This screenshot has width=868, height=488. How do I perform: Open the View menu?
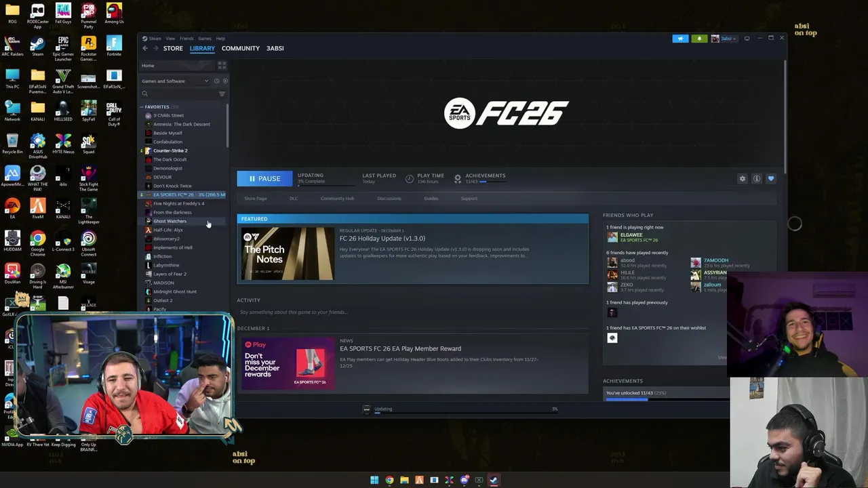pyautogui.click(x=170, y=39)
